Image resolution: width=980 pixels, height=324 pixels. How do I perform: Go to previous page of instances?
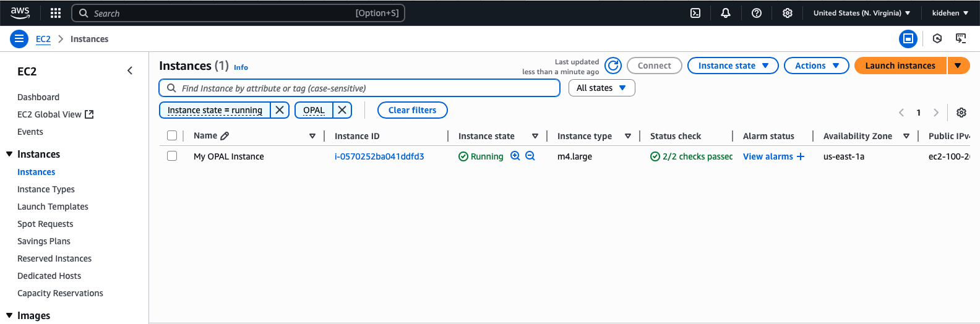901,113
